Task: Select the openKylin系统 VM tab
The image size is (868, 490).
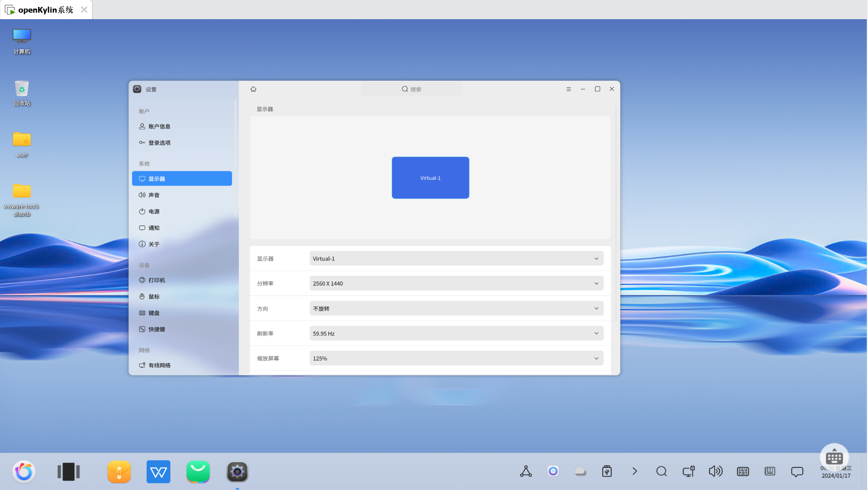Action: pos(46,9)
